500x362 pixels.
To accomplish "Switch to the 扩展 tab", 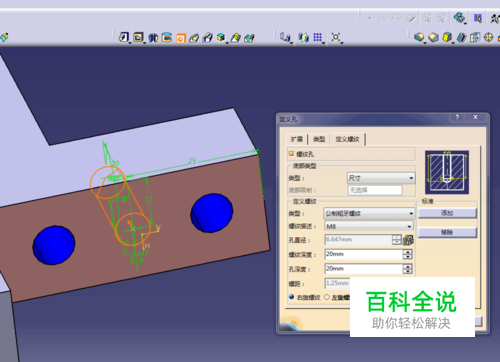I will (x=297, y=139).
